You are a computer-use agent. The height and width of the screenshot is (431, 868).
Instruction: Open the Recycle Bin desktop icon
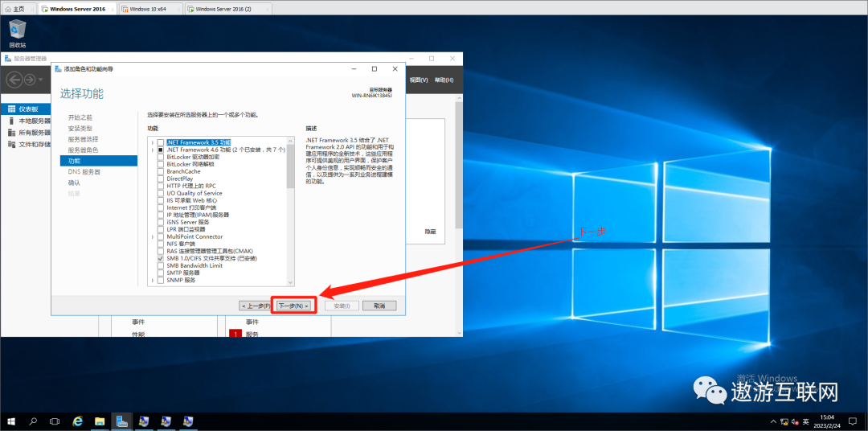coord(17,32)
